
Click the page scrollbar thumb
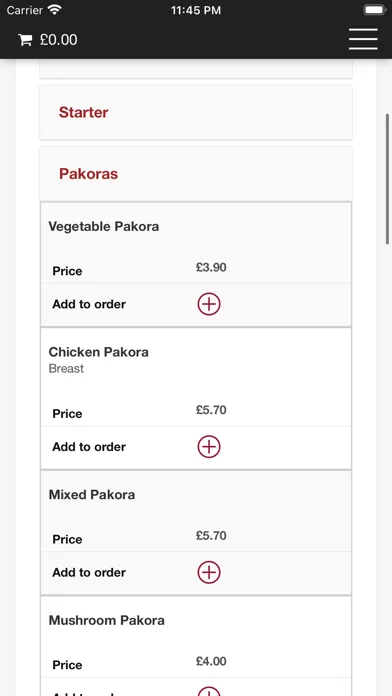coord(388,179)
